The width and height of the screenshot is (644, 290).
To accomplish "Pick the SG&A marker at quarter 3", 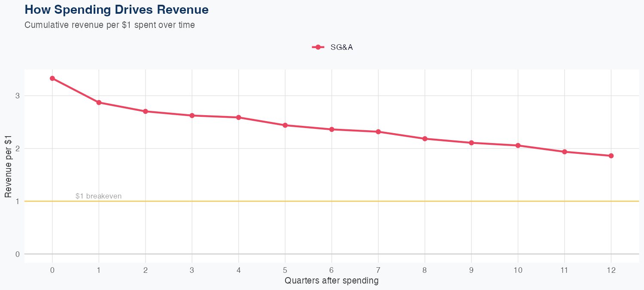I will coord(192,116).
